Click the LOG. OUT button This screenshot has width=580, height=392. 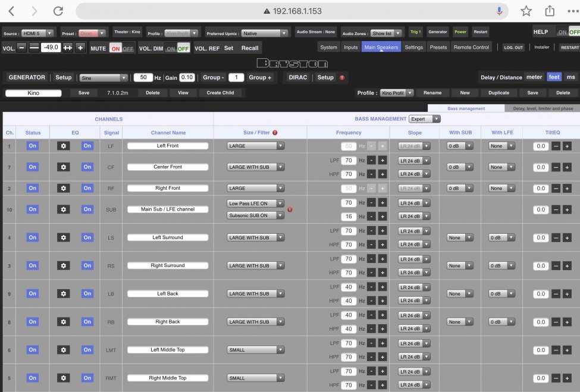click(513, 48)
